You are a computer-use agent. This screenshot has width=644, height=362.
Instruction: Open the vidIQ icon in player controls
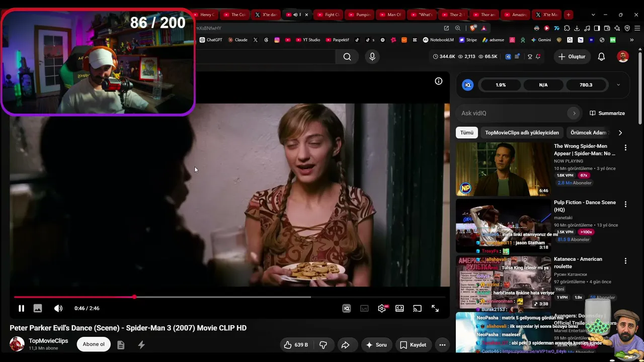[347, 309]
